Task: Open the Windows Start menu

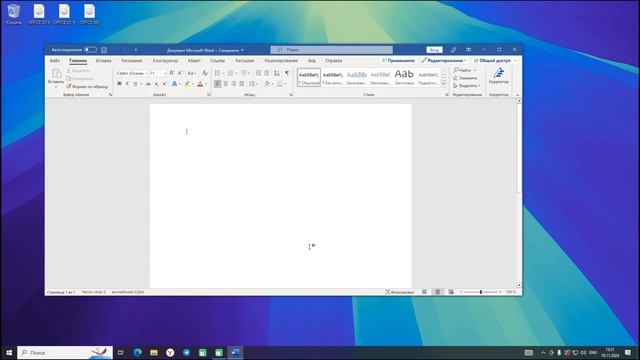Action: 9,352
